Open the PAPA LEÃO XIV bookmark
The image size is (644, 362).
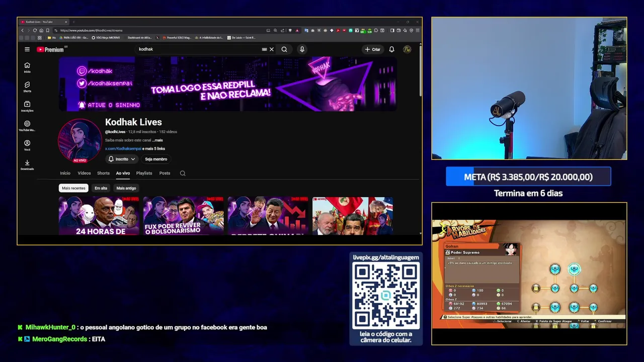pos(74,38)
